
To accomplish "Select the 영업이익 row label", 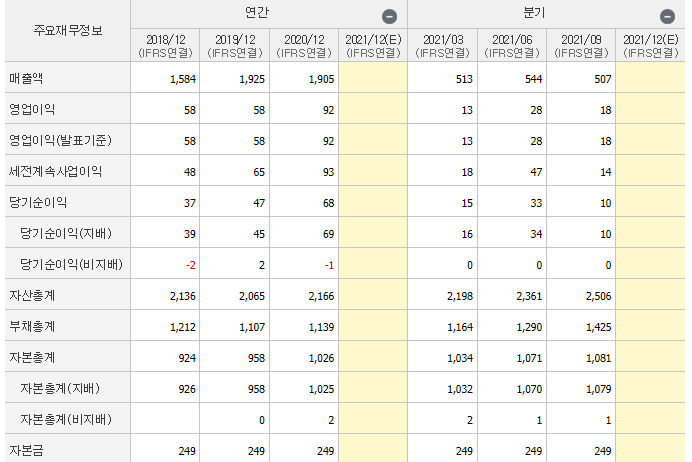I will 32,109.
